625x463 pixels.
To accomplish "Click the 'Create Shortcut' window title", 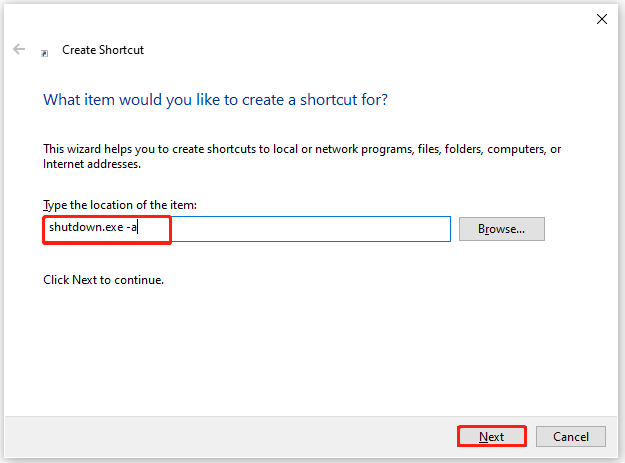I will 103,50.
